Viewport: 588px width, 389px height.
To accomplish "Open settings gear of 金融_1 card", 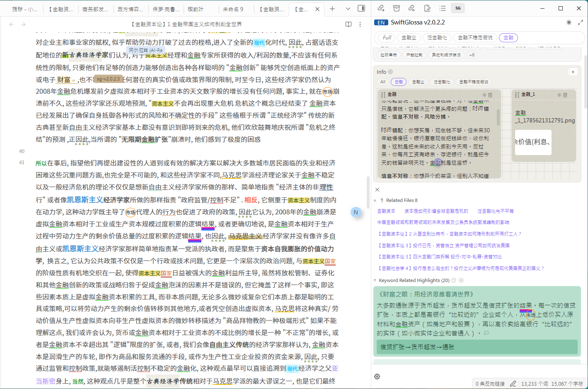I will [x=559, y=95].
